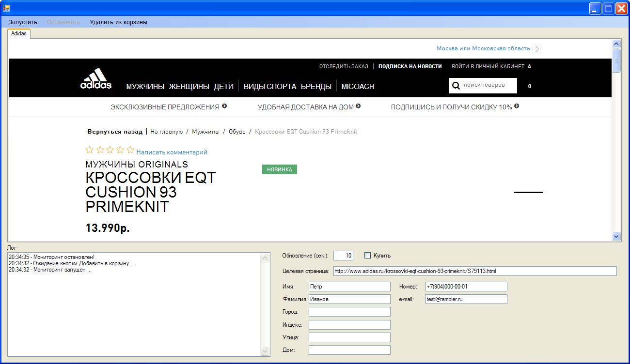Click the НОВИНКА badge
Viewport: 630px width, 364px height.
point(280,169)
